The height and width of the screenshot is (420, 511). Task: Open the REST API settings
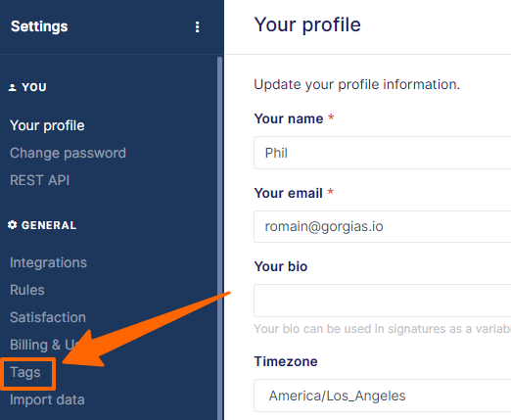tap(40, 180)
